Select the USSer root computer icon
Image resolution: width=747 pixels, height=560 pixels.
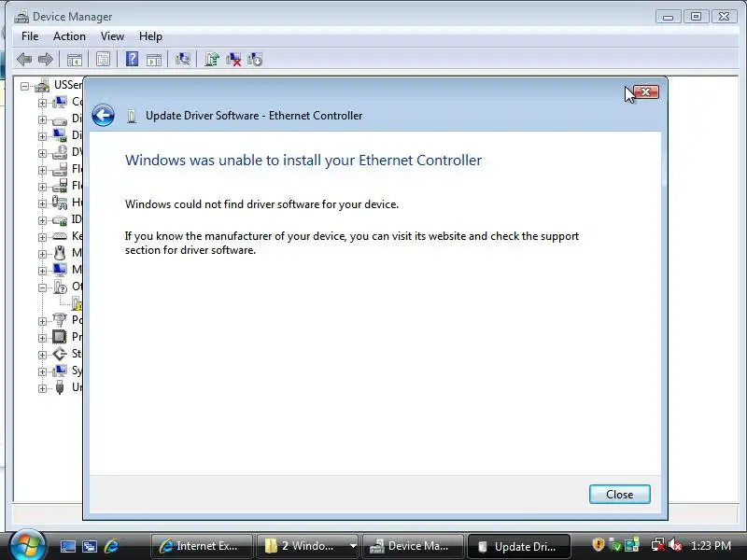(x=42, y=85)
